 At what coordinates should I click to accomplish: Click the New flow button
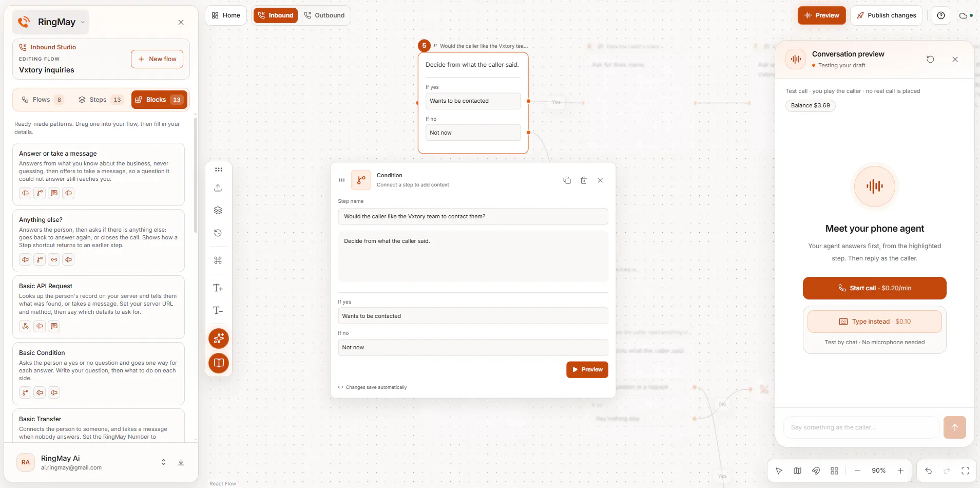(157, 59)
